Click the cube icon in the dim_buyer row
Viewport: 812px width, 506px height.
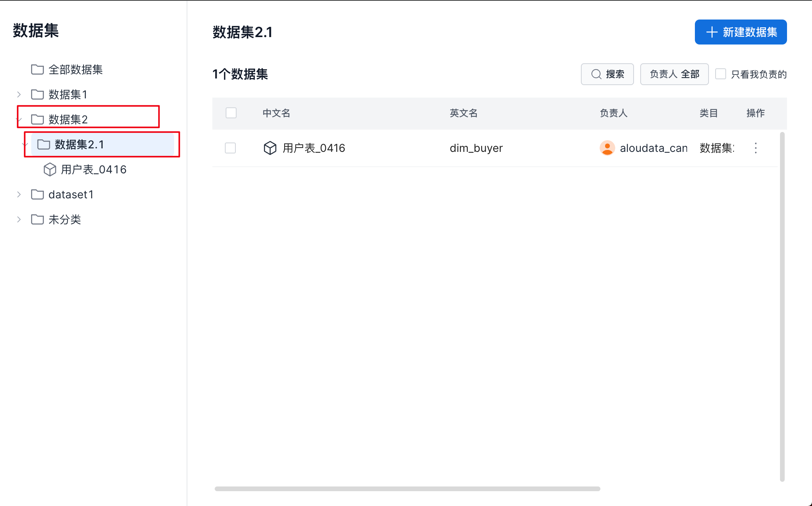(x=270, y=148)
